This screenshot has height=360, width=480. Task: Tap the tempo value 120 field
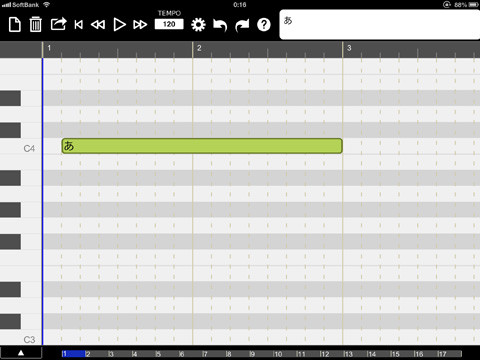click(x=169, y=24)
